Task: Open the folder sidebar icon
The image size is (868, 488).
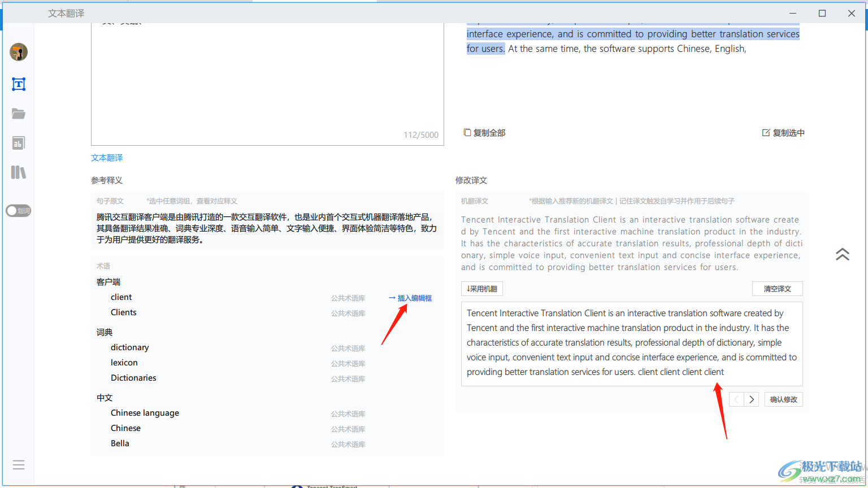Action: (x=19, y=114)
